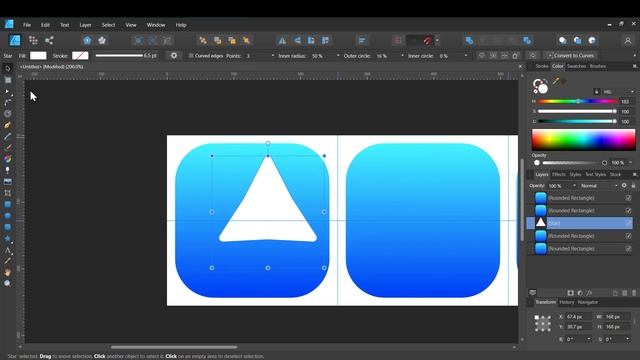Select the Transparency tool
Viewport: 640px width, 360px height.
coord(7,170)
